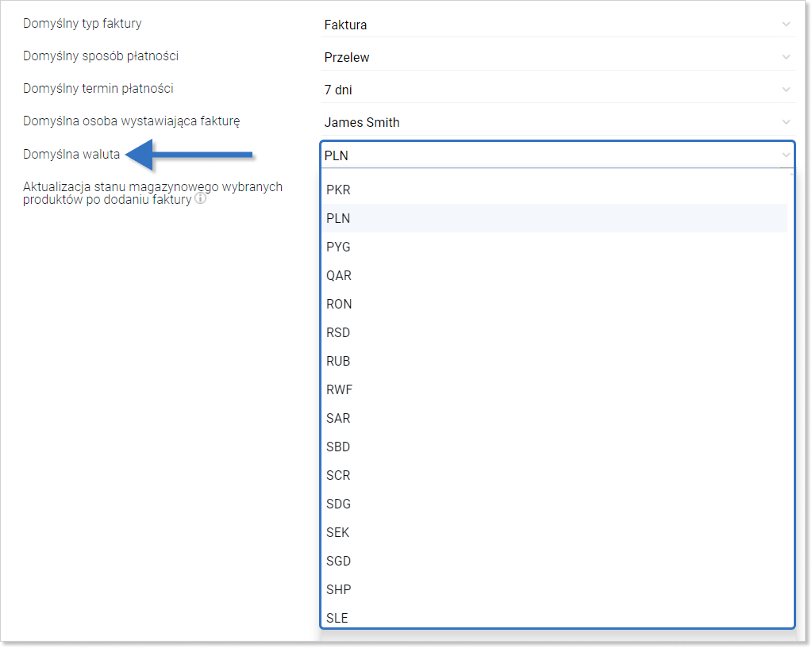Click the Domyślny sposób płatności label
The width and height of the screenshot is (812, 648).
pyautogui.click(x=101, y=56)
